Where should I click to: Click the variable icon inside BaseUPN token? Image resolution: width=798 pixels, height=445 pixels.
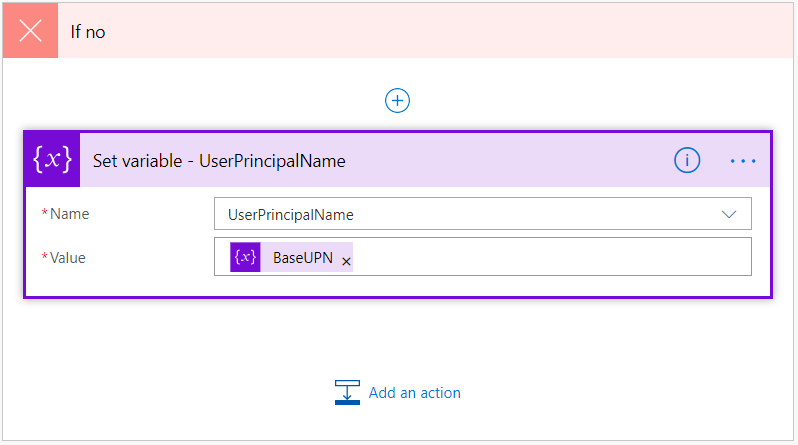tap(245, 257)
